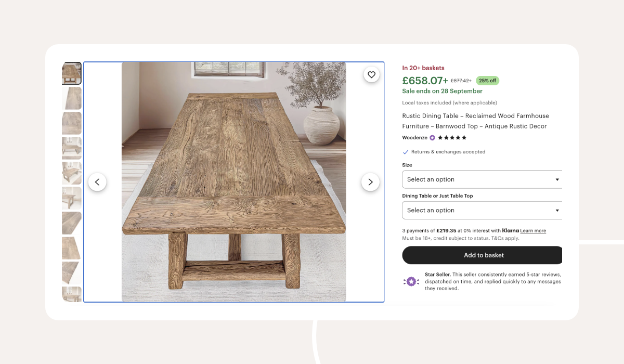Select the sixth thumbnail showing table side view
The height and width of the screenshot is (364, 624).
(x=72, y=198)
